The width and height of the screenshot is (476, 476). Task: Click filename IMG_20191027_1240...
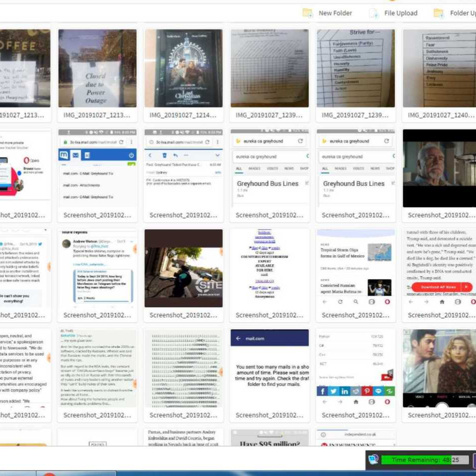[x=441, y=115]
